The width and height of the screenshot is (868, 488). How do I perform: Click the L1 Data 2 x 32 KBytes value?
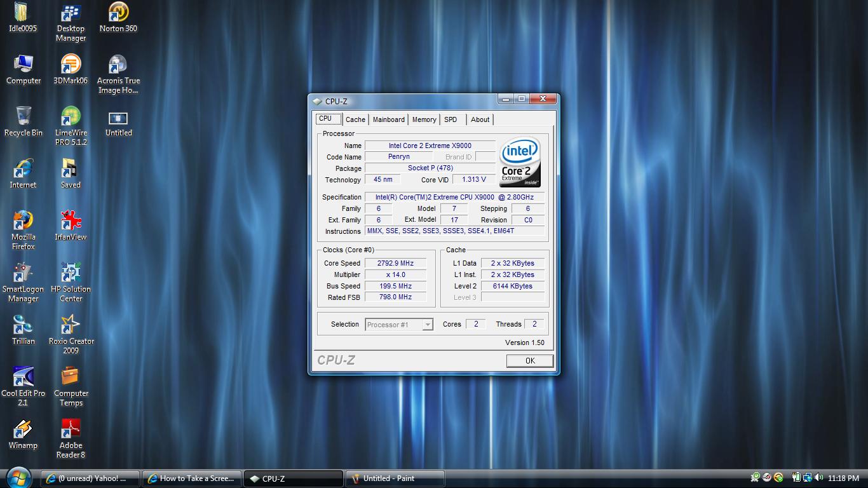512,263
